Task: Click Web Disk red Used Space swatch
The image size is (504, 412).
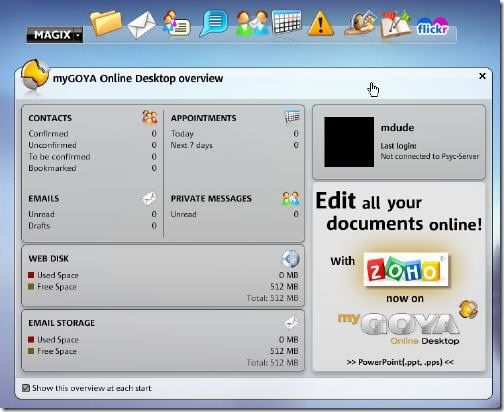Action: 31,275
